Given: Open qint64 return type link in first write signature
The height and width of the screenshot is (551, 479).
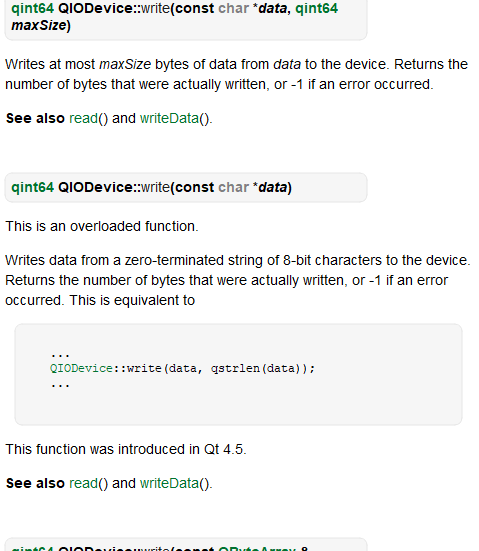Looking at the screenshot, I should tap(32, 8).
